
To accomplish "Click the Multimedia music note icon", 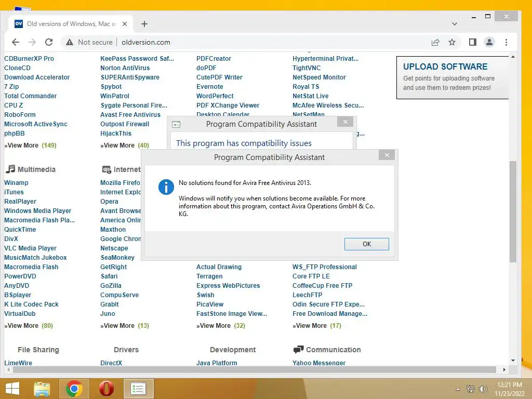I will tap(10, 169).
